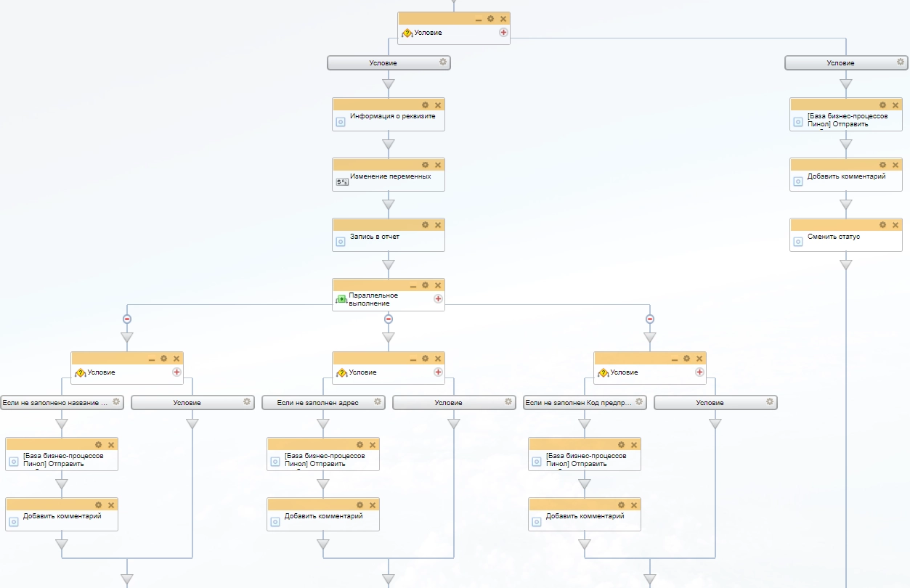This screenshot has width=910, height=588.
Task: Select the "Если не заполнено название" branch header
Action: click(55, 402)
